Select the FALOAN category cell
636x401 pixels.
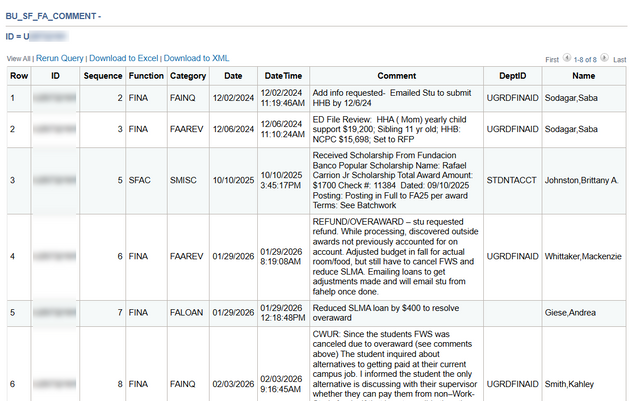186,313
